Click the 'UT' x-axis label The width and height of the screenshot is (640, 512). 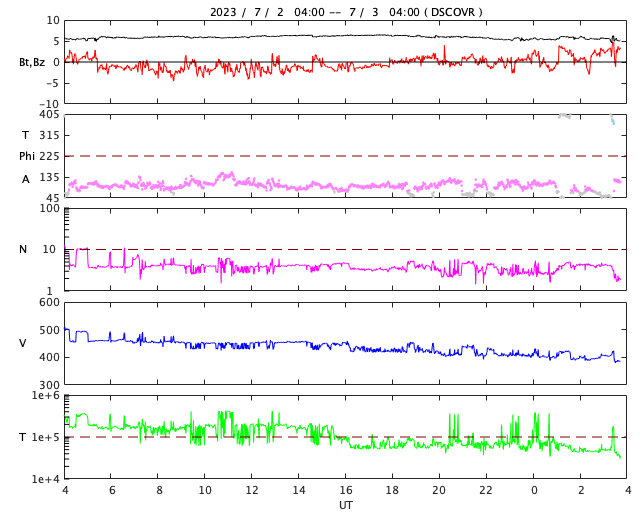coord(345,505)
